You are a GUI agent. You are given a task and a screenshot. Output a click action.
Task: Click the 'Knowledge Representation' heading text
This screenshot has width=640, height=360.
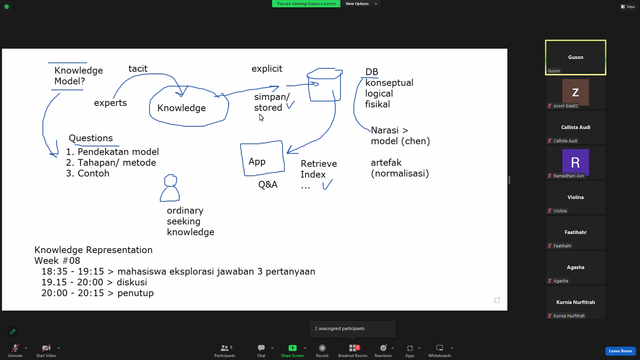pos(93,250)
